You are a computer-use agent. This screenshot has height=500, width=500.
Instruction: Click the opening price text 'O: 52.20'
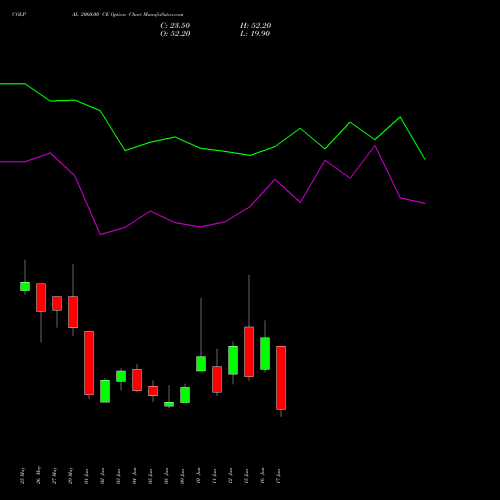[175, 34]
